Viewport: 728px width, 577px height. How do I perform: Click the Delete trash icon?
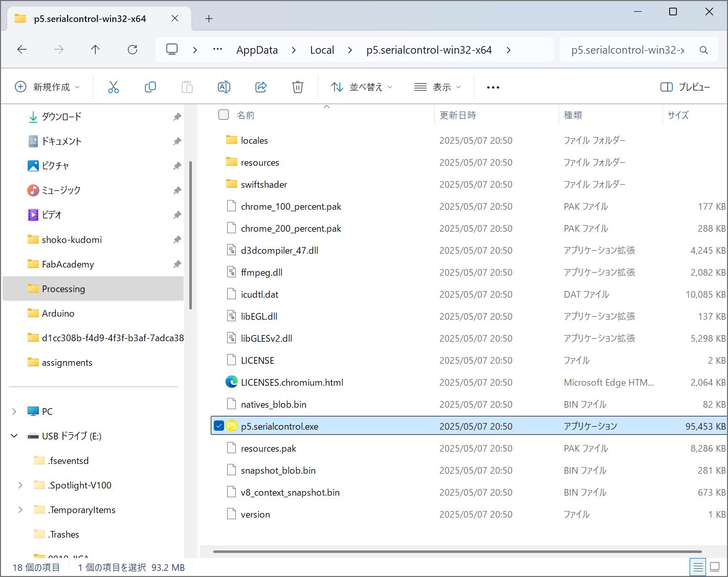coord(298,87)
